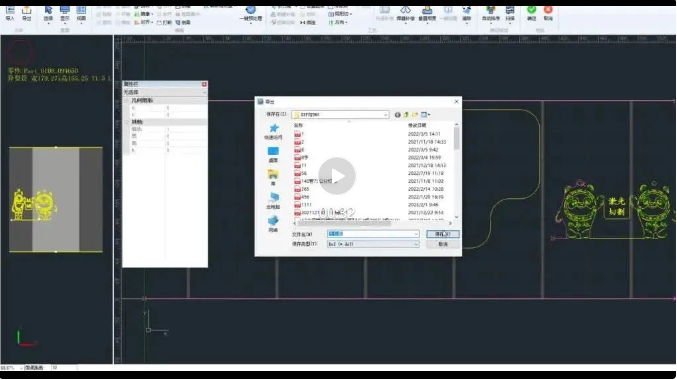Screen dimensions: 677x380
Task: Click Cancel (取消) in the export dialog
Action: point(443,244)
